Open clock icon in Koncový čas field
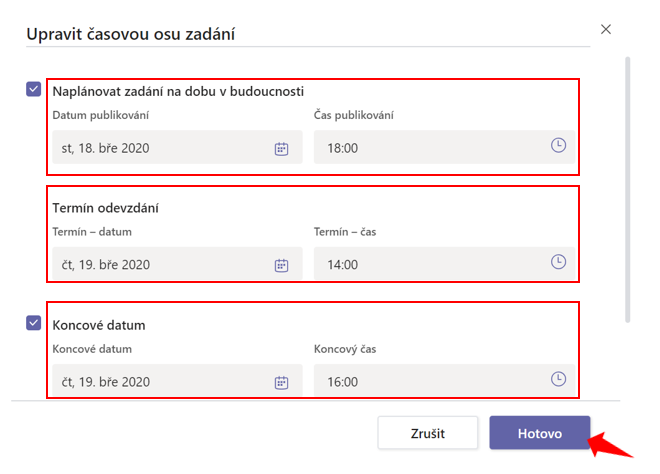Viewport: 660px width, 474px height. click(558, 379)
